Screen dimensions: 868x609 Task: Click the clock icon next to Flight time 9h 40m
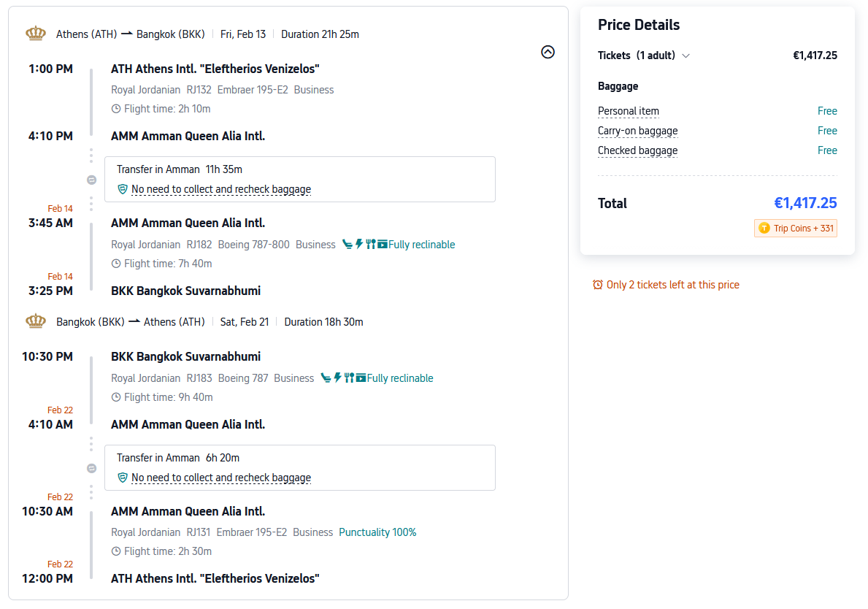(x=116, y=397)
